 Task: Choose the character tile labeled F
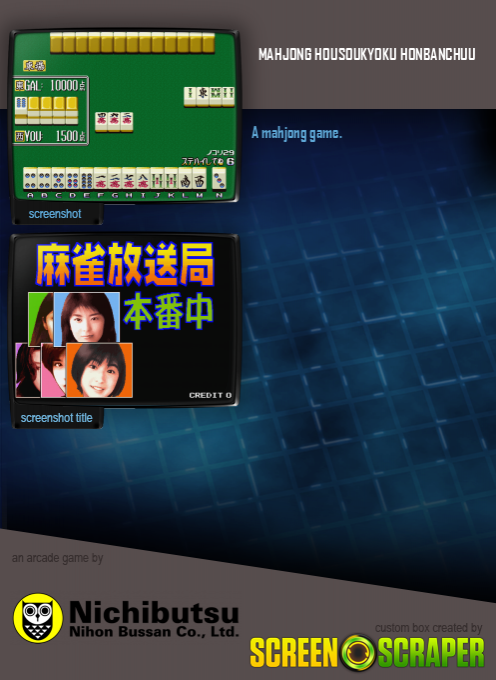(x=101, y=178)
